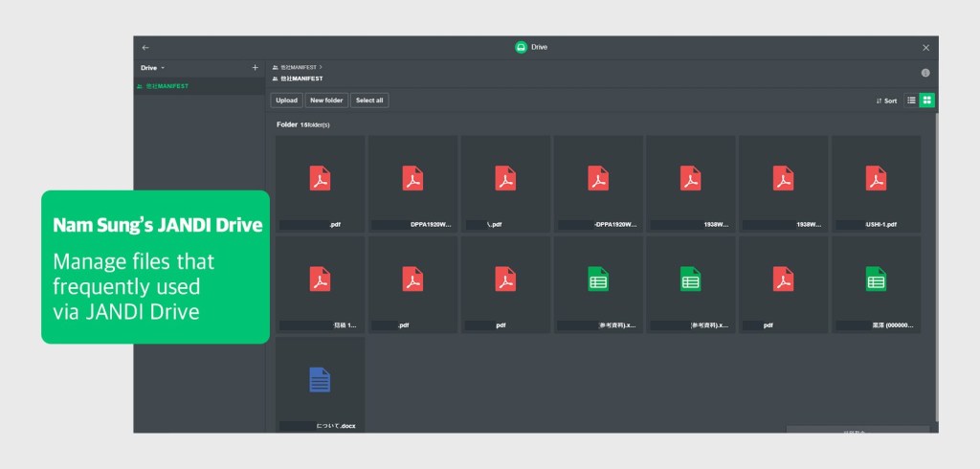Screen dimensions: 980x469
Task: Select MANIFEST folder in the sidebar
Action: pos(167,86)
